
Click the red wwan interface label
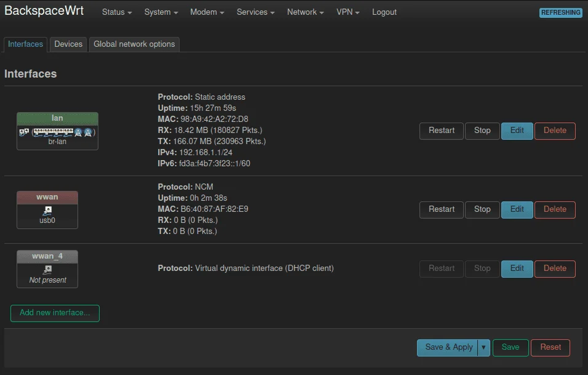click(47, 198)
